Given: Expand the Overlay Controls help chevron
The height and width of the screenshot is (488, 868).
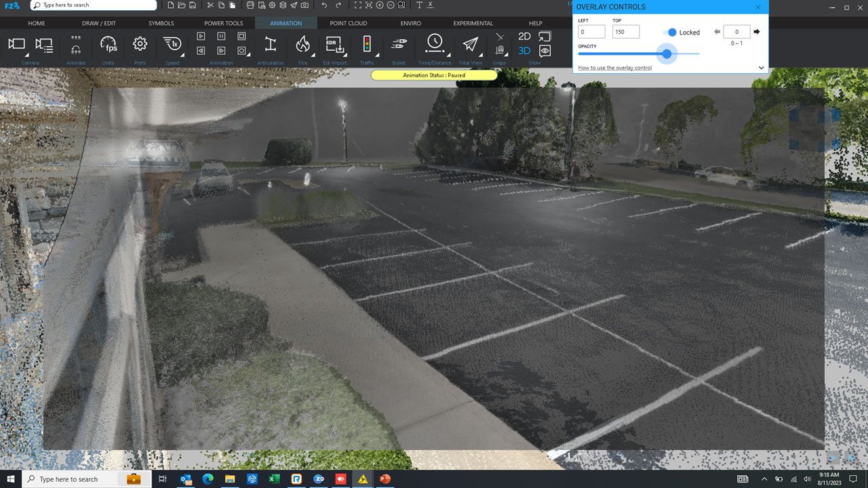Looking at the screenshot, I should [x=761, y=68].
